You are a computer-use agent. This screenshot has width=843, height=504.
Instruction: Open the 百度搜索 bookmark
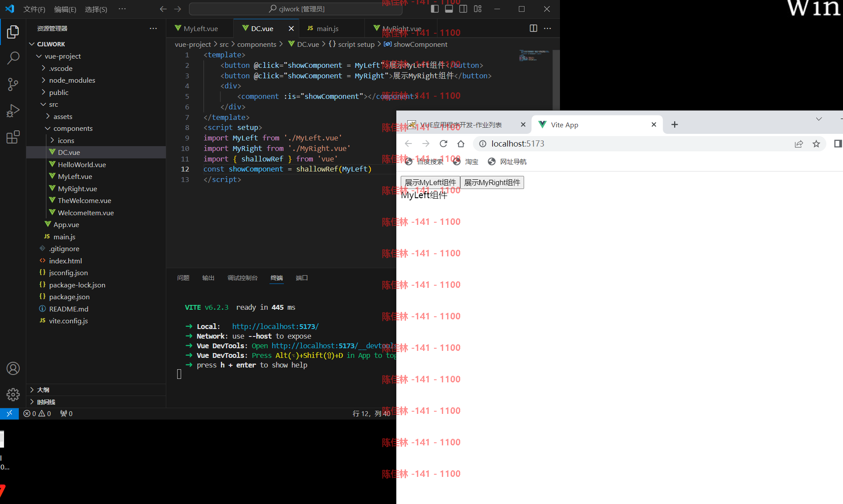tap(424, 161)
